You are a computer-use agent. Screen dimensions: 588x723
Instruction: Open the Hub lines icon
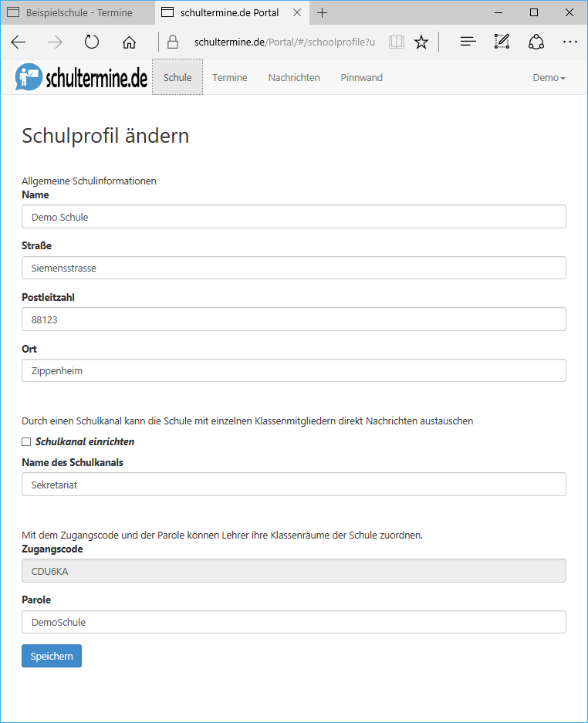[468, 42]
